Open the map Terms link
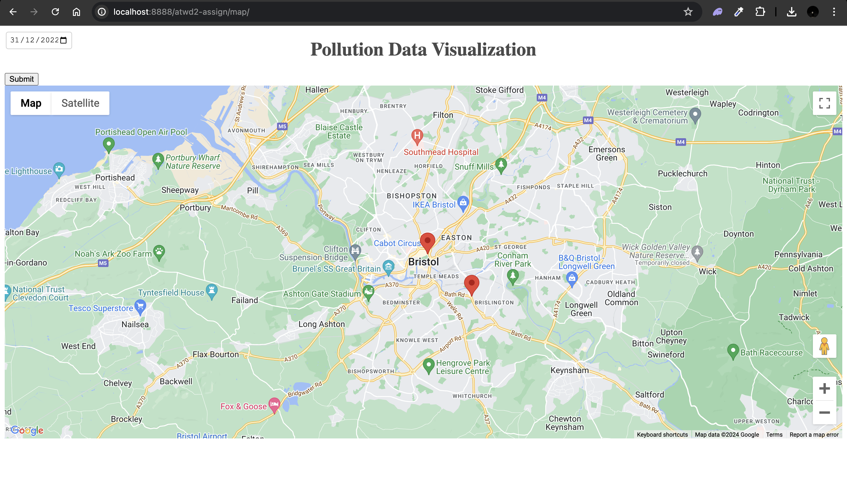Image resolution: width=847 pixels, height=504 pixels. 774,434
